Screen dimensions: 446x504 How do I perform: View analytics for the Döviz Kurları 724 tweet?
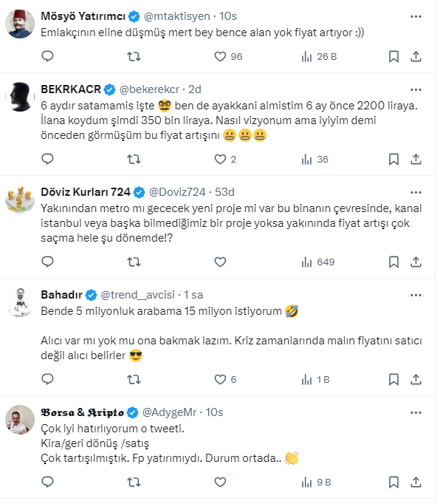pyautogui.click(x=307, y=261)
